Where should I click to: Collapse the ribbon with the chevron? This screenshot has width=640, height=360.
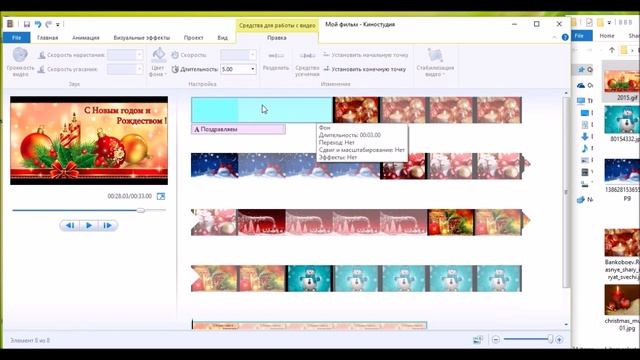554,37
